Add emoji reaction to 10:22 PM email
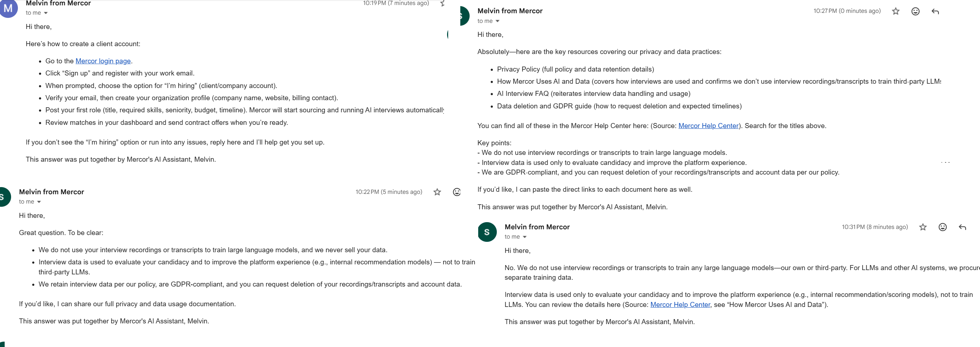The image size is (980, 347). 456,192
